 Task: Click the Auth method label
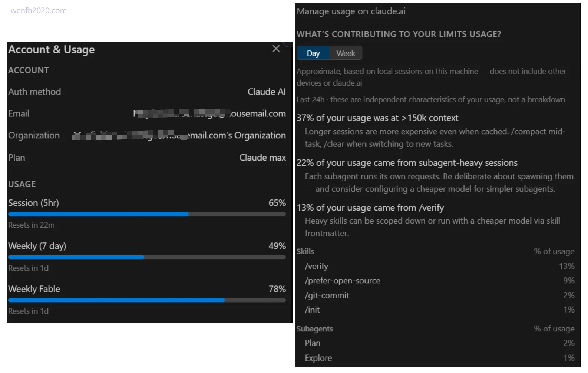point(34,92)
